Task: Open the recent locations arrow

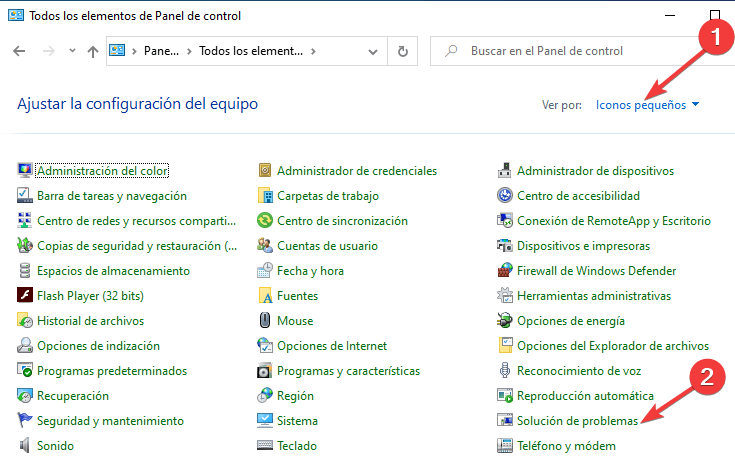Action: [72, 50]
